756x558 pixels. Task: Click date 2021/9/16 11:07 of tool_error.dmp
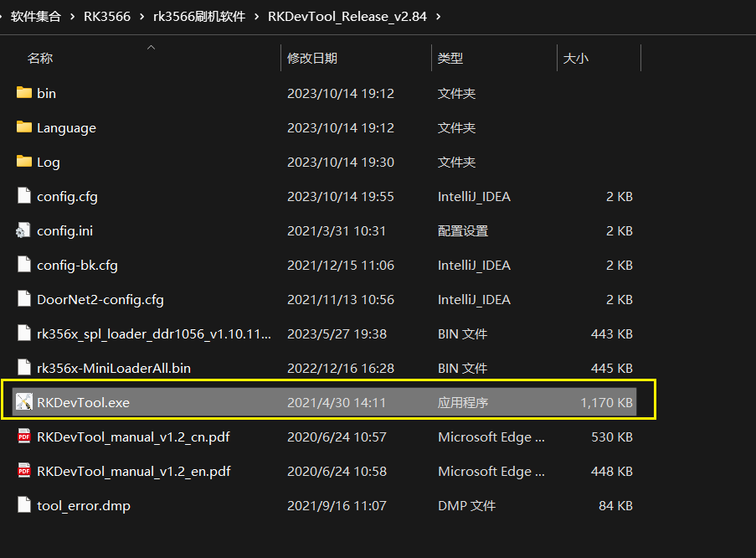pyautogui.click(x=337, y=505)
